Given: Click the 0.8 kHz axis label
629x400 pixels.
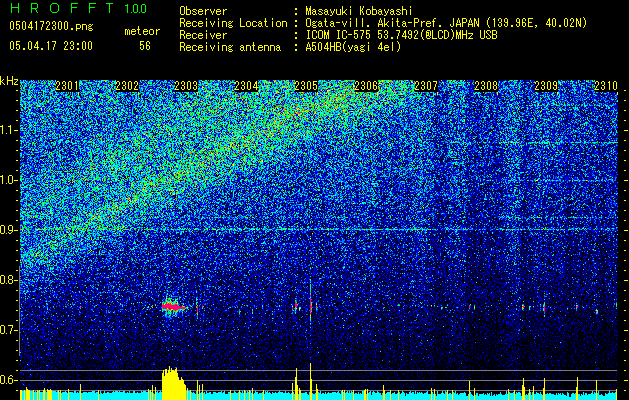Looking at the screenshot, I should point(8,280).
